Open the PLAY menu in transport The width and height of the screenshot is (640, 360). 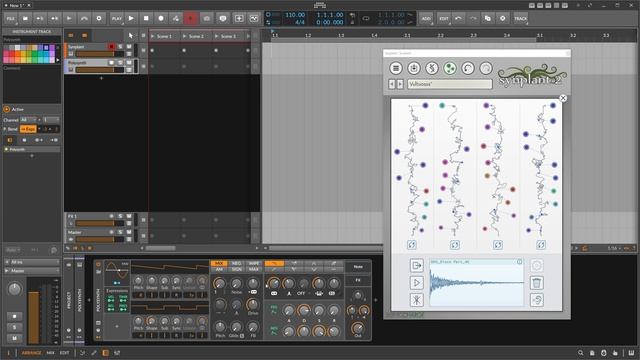pyautogui.click(x=116, y=18)
